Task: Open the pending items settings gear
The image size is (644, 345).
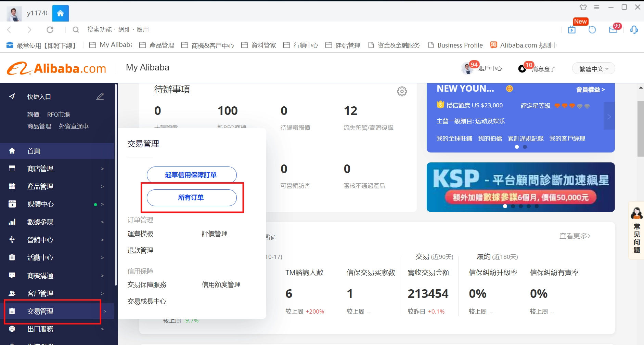Action: pyautogui.click(x=402, y=91)
